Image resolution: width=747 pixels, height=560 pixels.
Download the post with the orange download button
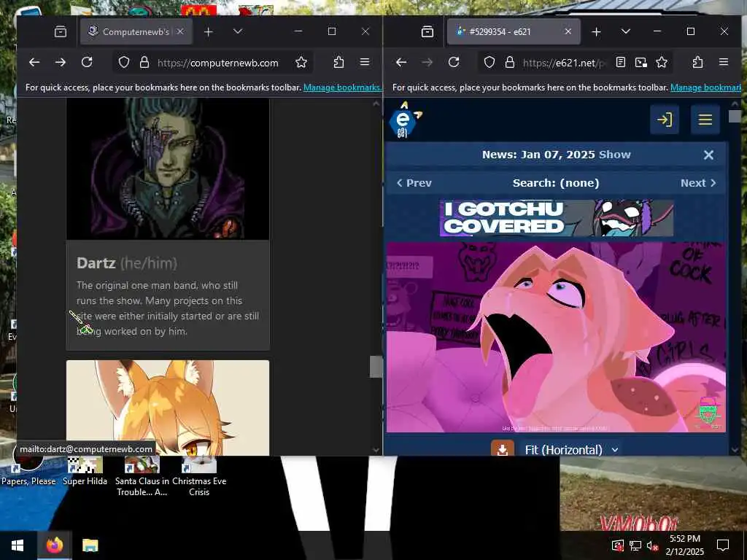click(503, 449)
